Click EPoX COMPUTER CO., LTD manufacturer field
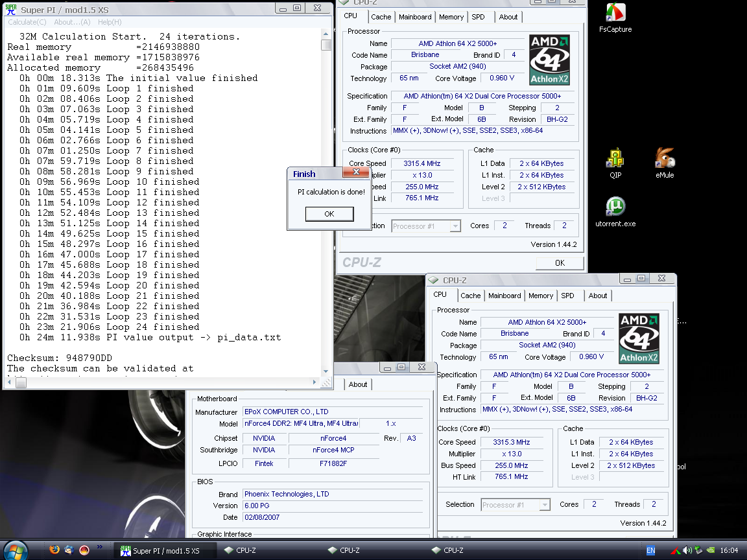The height and width of the screenshot is (560, 747). [x=333, y=412]
